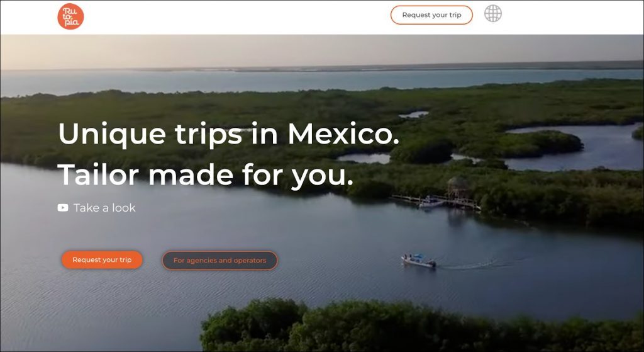The image size is (644, 352).
Task: Click the YouTube play icon beside Take a look
Action: pyautogui.click(x=63, y=208)
